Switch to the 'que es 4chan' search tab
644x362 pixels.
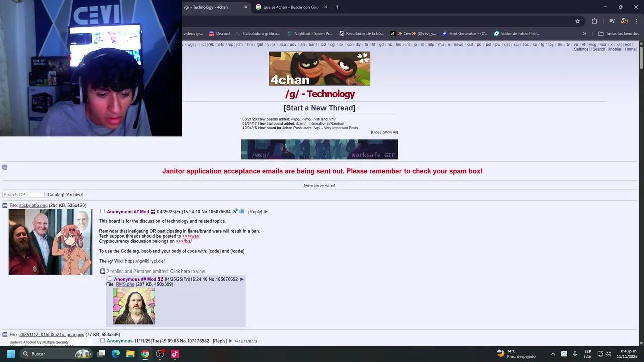coord(291,7)
